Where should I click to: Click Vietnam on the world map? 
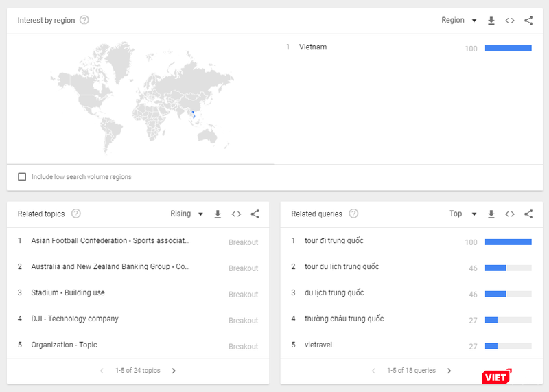coord(194,114)
